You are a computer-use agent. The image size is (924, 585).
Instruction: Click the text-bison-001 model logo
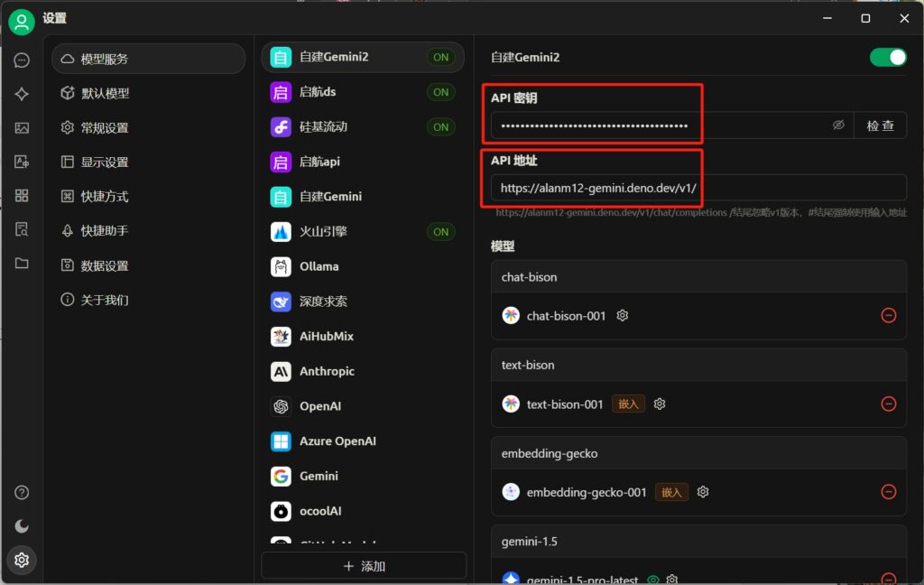click(x=511, y=404)
